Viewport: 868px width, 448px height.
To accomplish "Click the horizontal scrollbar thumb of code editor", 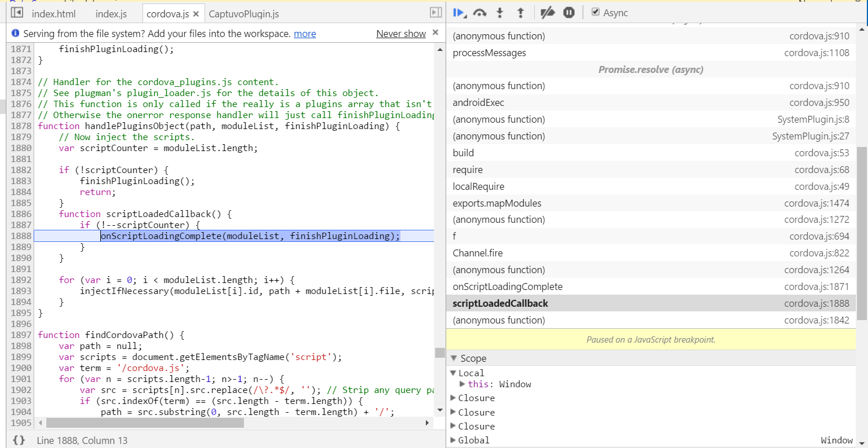I will click(x=145, y=423).
